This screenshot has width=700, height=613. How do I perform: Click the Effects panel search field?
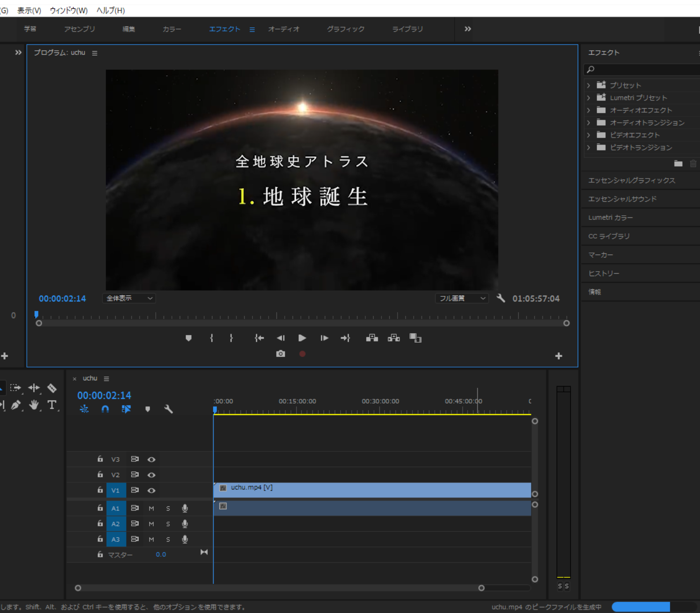(643, 69)
